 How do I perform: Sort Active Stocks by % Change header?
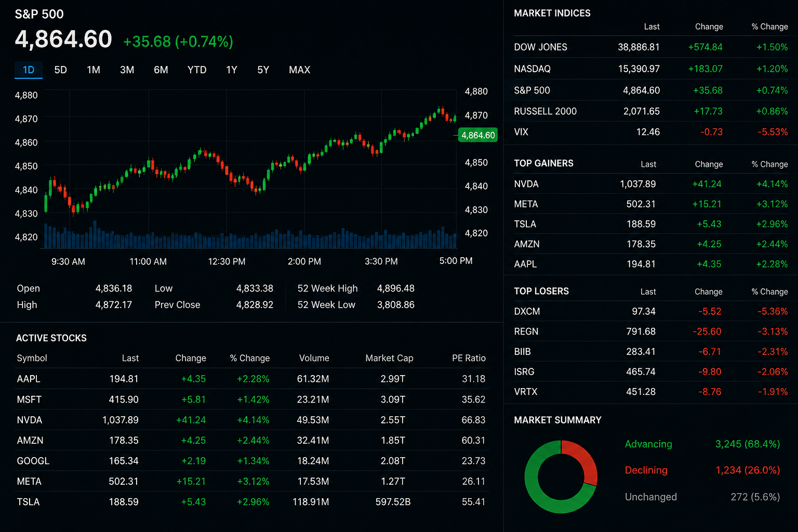(250, 358)
